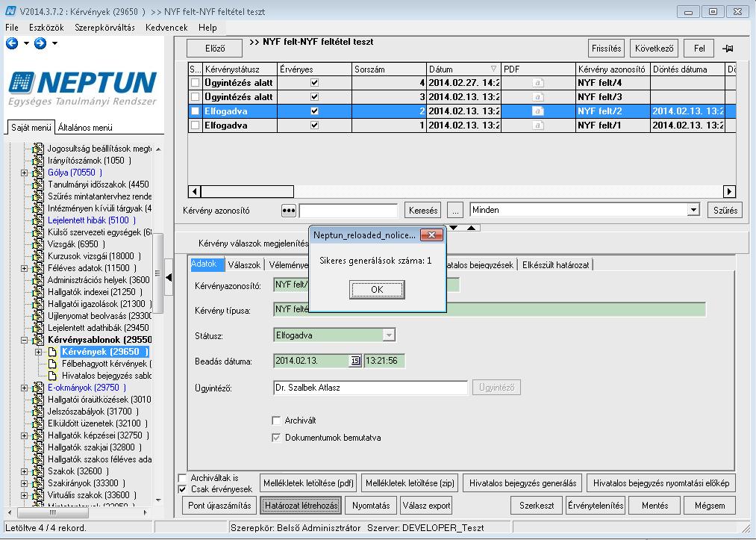The image size is (756, 540).
Task: Sort by the Dátum column header
Action: click(x=463, y=69)
